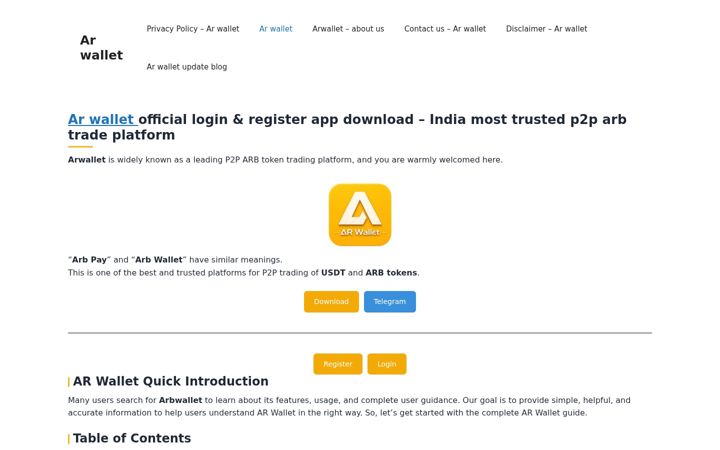Click the bold Arb Pay text
The image size is (720, 450).
(x=89, y=260)
